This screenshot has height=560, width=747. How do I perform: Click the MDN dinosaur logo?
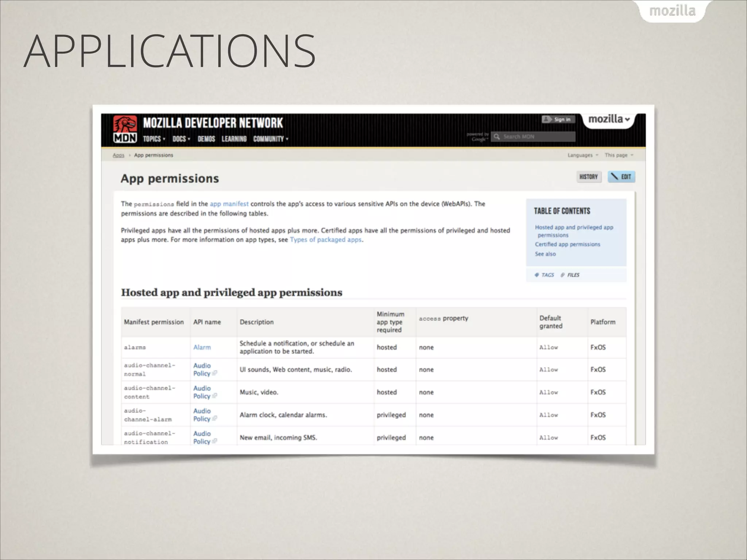125,129
